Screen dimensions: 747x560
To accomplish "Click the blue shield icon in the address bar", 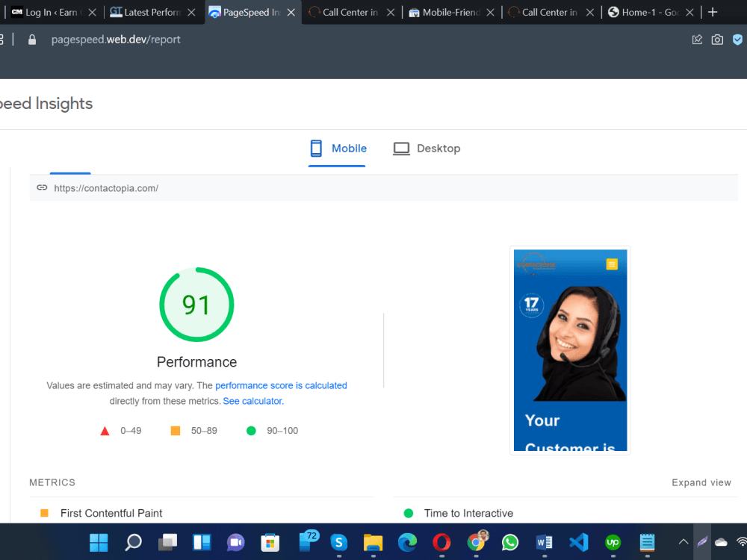I will point(737,40).
